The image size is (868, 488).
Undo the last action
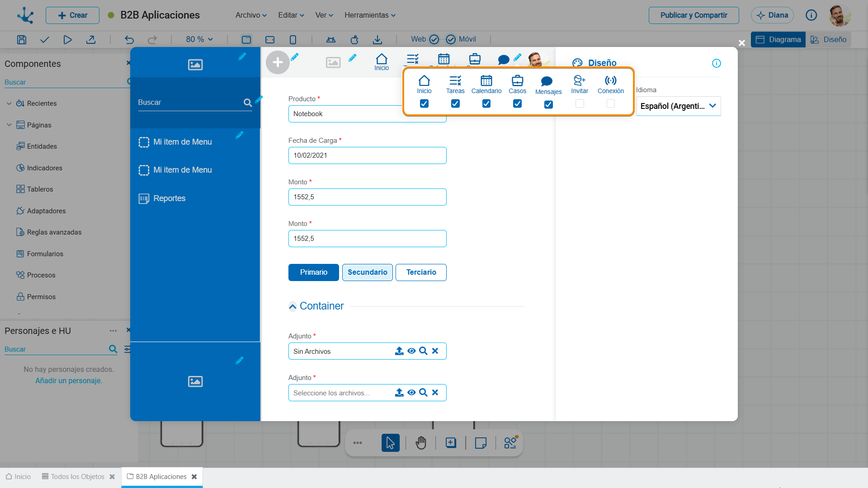pos(129,40)
